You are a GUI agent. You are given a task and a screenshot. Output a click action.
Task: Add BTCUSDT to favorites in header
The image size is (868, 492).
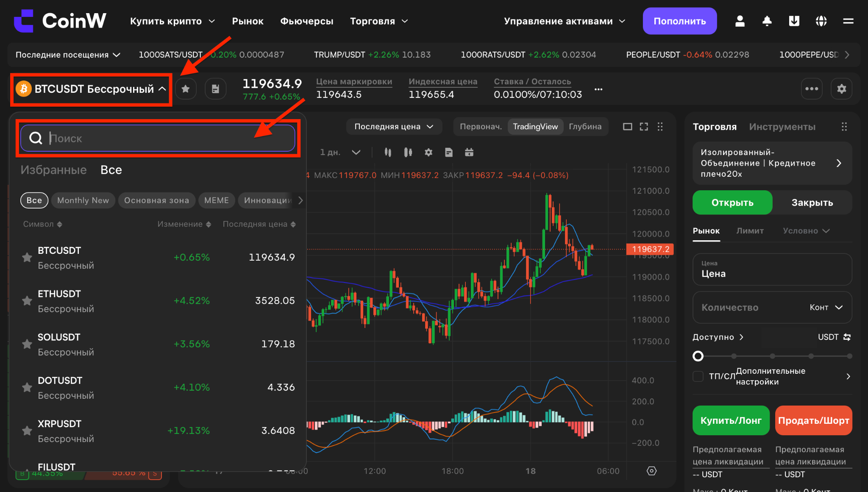point(186,89)
